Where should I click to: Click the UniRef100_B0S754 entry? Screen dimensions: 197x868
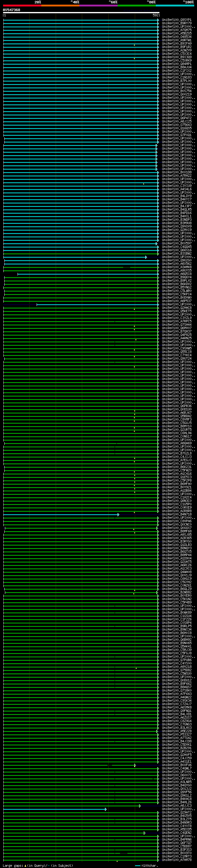176,91
